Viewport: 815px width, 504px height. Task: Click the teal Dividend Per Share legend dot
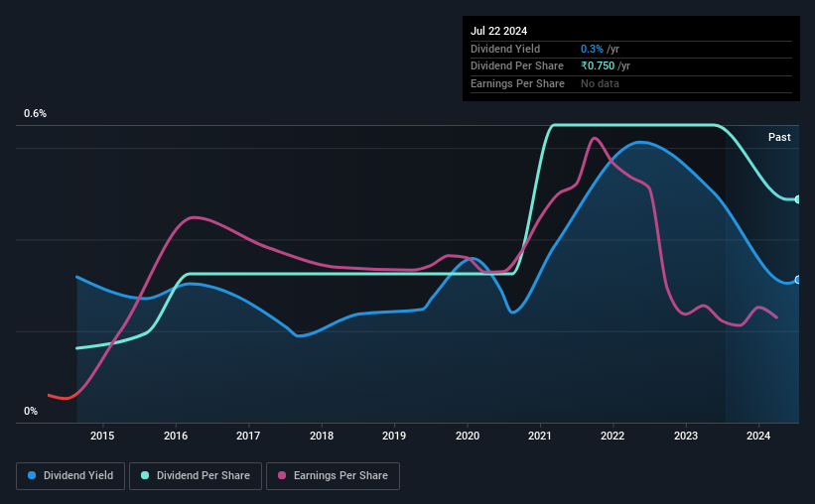click(145, 475)
